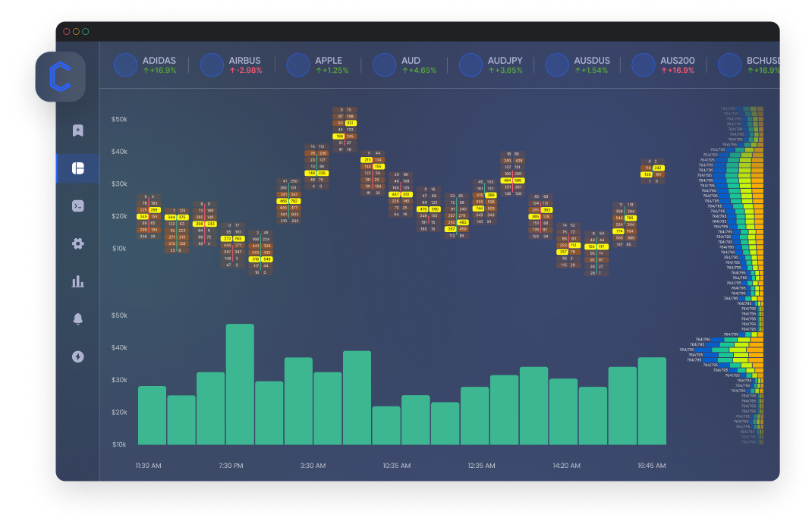Click the last volume bar at 16:45 AM

click(652, 401)
